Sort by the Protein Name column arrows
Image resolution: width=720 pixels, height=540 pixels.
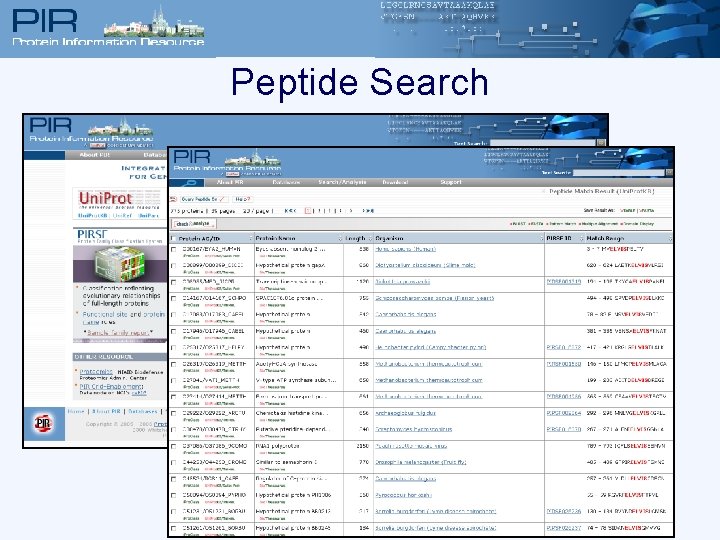(340, 238)
